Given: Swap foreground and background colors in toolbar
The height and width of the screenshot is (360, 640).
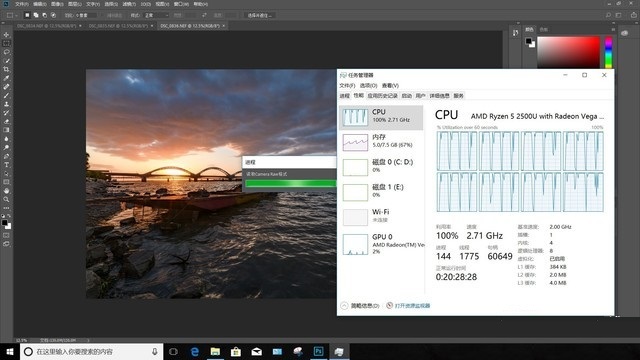Looking at the screenshot, I should coord(9,216).
